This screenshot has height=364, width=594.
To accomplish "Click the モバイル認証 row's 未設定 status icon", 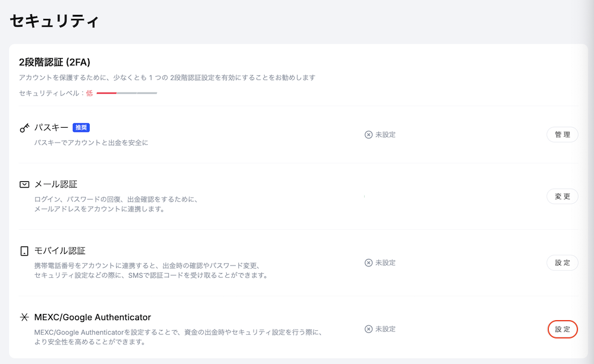I will pos(368,263).
